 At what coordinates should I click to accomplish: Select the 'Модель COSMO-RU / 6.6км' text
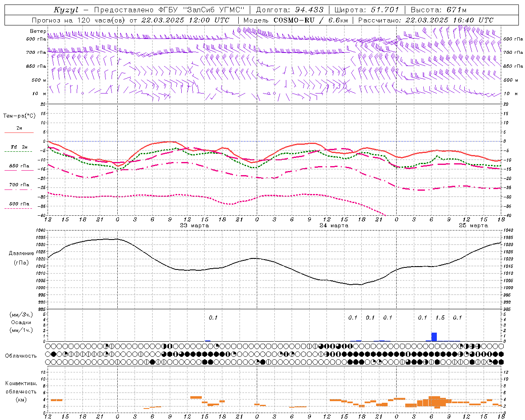296,20
